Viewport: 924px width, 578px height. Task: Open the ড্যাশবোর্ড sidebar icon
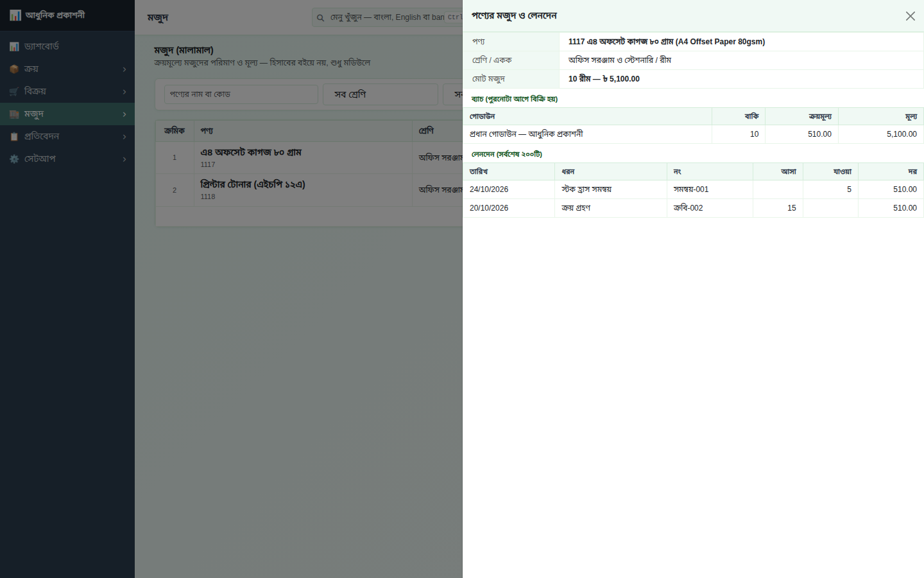click(x=14, y=46)
